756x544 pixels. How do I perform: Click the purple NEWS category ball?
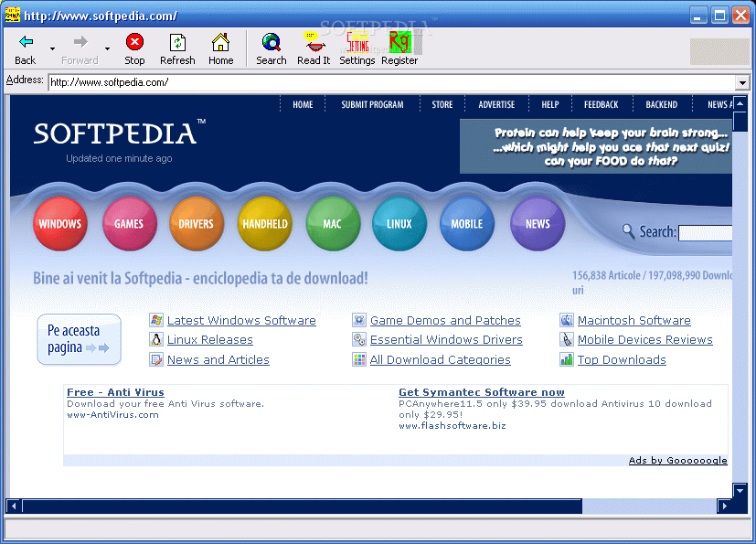point(538,224)
